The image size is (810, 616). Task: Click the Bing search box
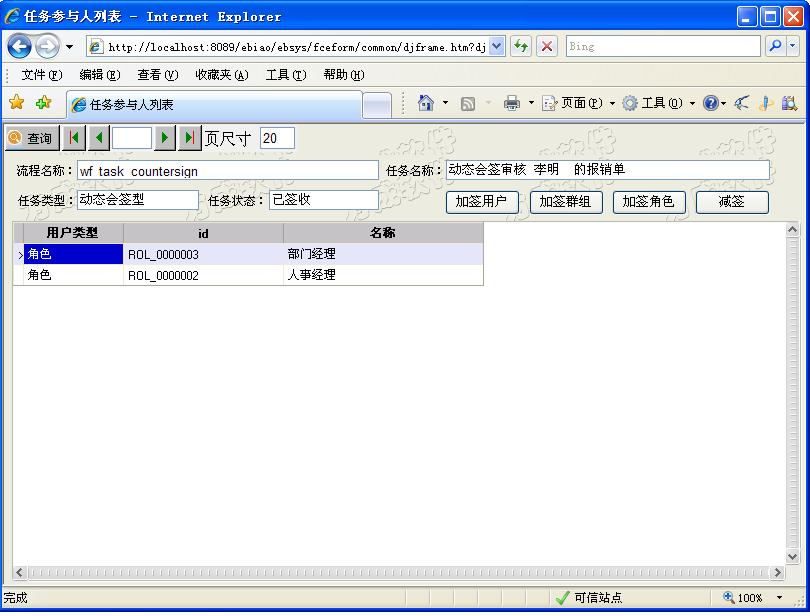[x=663, y=47]
